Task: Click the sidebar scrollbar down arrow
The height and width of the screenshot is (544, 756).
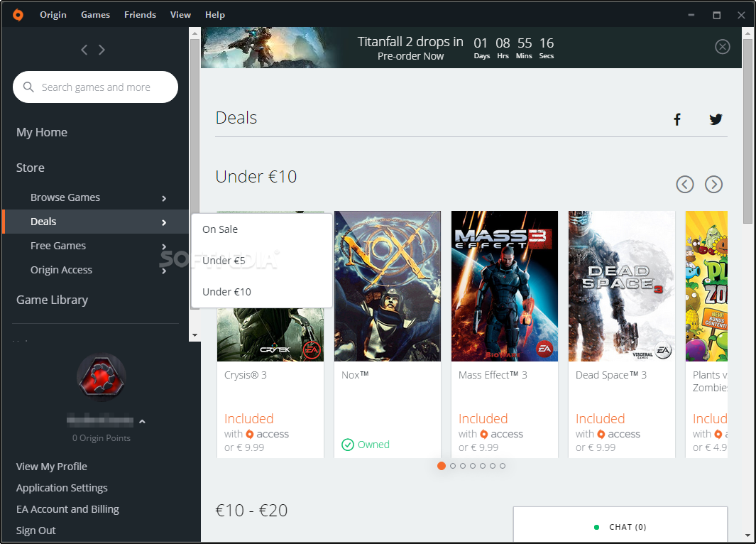Action: [195, 335]
